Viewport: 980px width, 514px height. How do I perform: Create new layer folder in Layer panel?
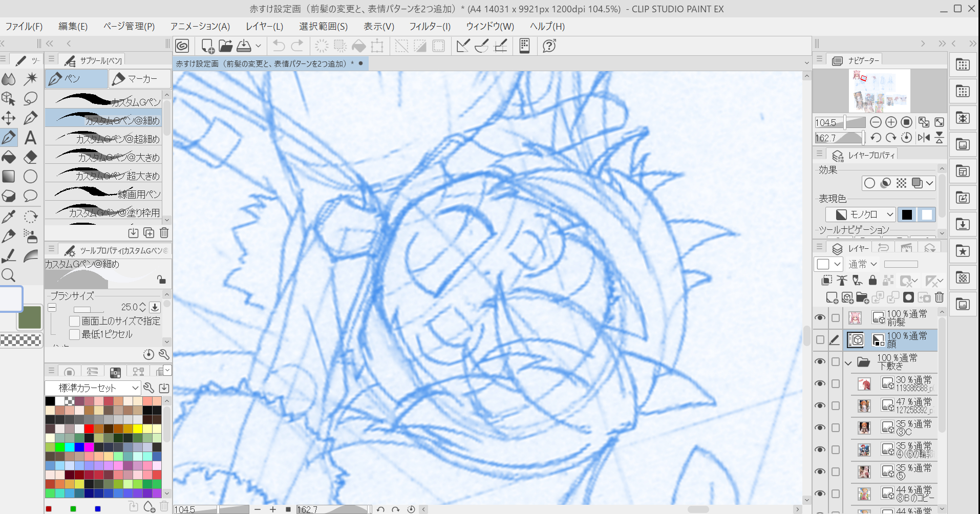(x=862, y=297)
